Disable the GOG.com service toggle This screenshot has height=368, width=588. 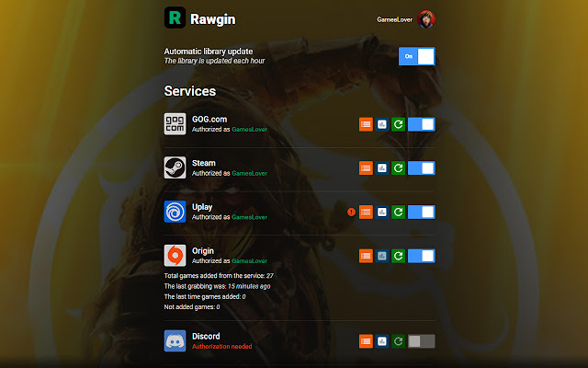(x=422, y=124)
